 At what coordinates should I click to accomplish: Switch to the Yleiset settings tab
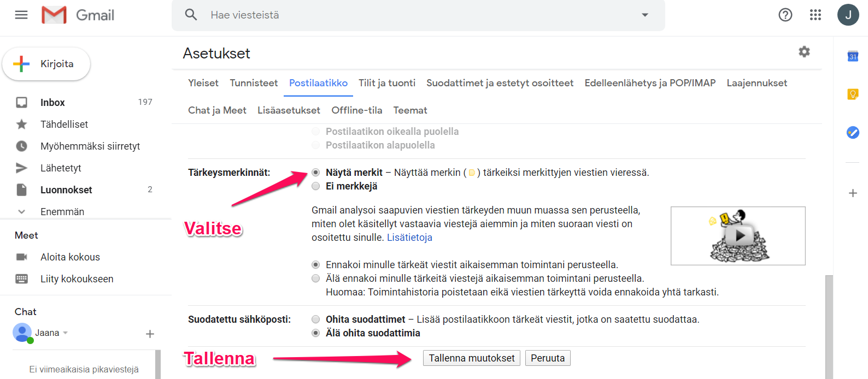[x=203, y=83]
